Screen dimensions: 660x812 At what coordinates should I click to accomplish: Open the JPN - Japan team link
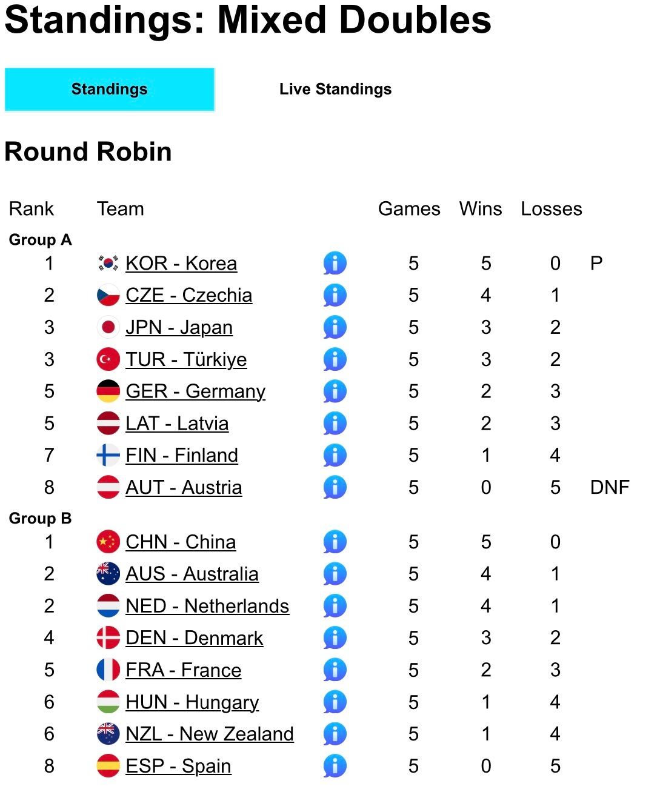point(179,327)
